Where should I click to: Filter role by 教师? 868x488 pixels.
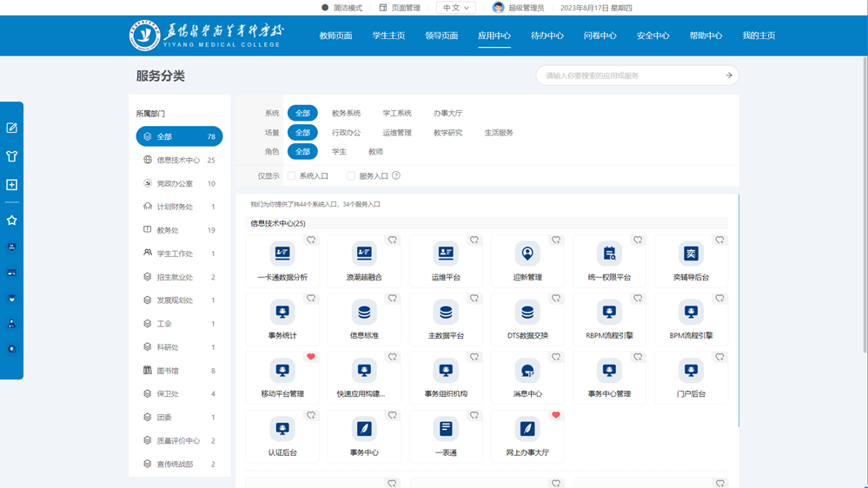375,152
